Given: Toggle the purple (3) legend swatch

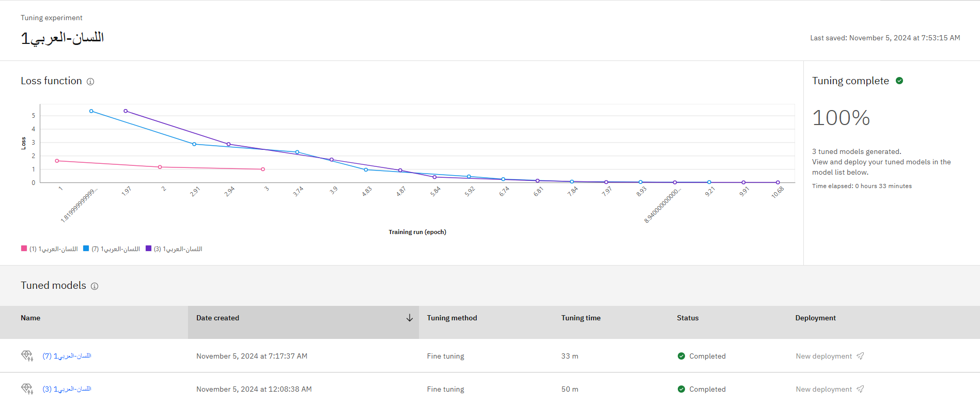Looking at the screenshot, I should [149, 249].
